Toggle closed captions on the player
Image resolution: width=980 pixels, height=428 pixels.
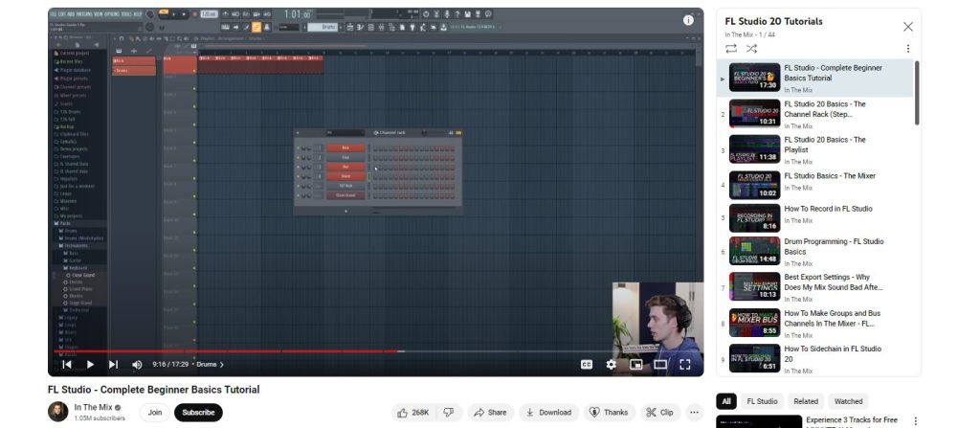(587, 364)
